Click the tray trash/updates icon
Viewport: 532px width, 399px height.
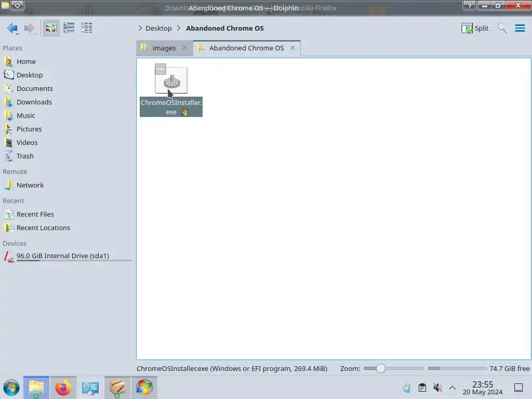coord(406,388)
